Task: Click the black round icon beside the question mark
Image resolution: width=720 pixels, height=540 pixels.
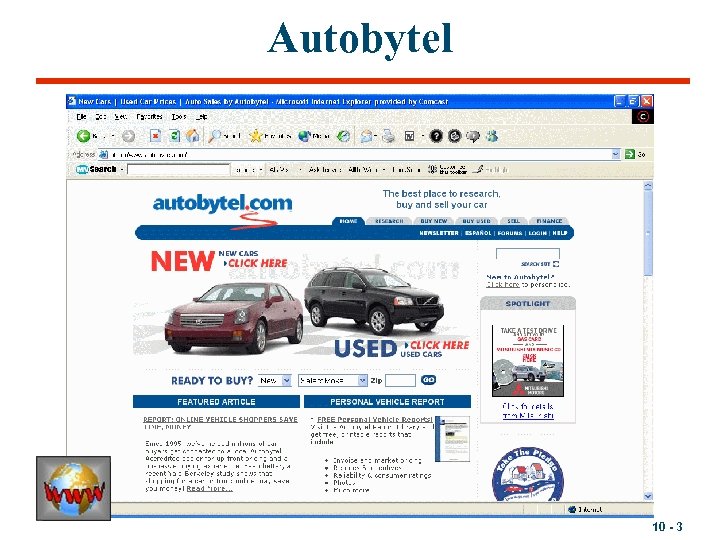Action: click(454, 136)
